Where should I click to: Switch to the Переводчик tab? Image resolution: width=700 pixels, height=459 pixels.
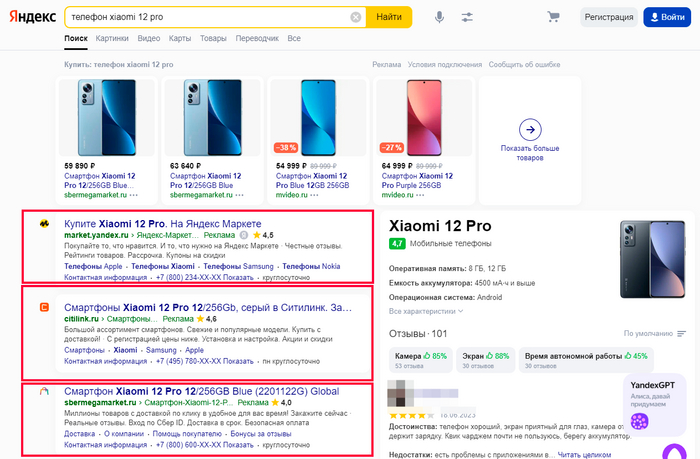(257, 38)
